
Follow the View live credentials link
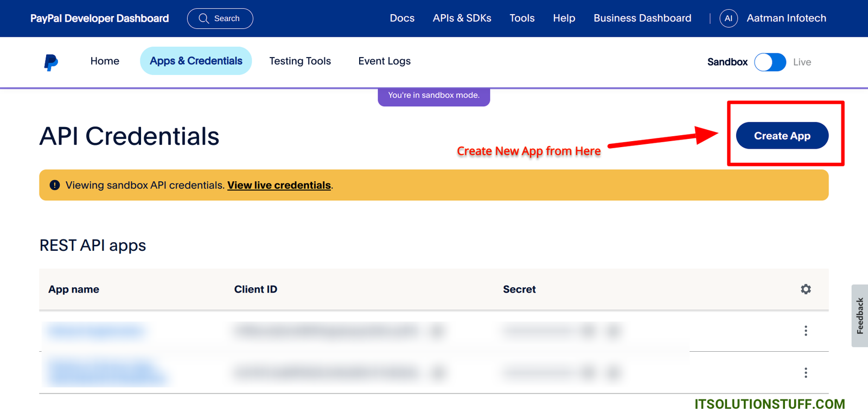(x=279, y=185)
